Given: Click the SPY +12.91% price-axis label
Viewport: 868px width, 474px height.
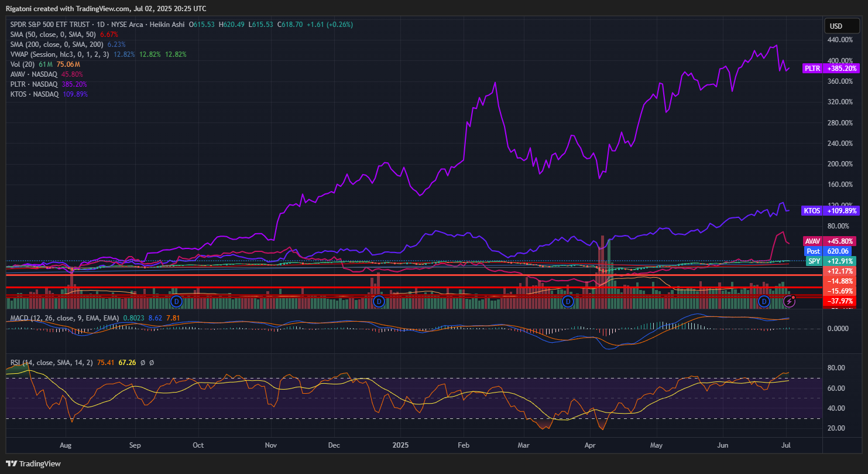Looking at the screenshot, I should [831, 261].
